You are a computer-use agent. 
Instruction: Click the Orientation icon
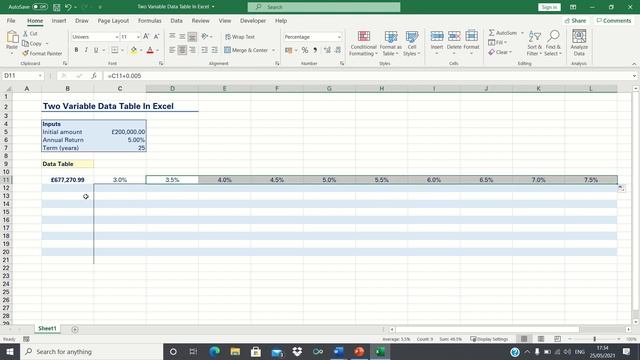205,37
